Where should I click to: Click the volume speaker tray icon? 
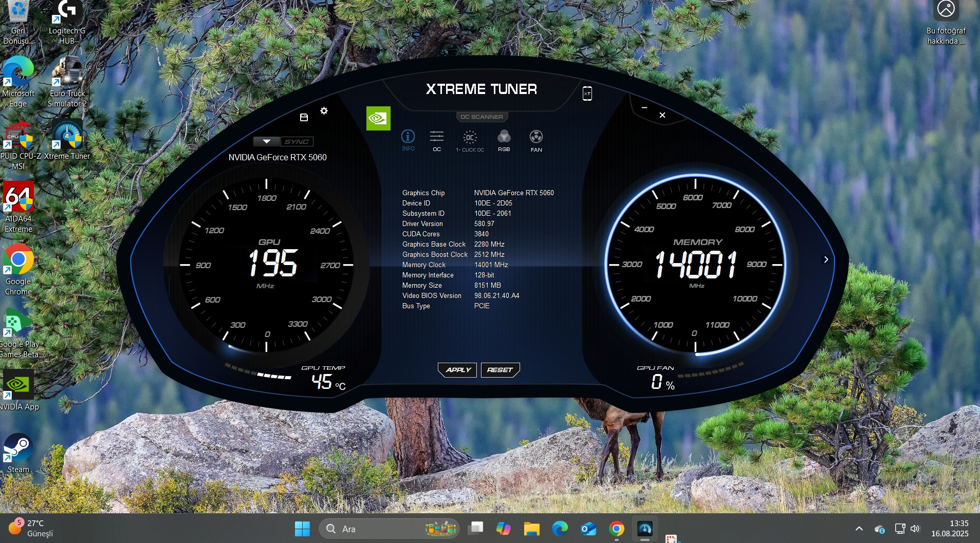click(915, 529)
